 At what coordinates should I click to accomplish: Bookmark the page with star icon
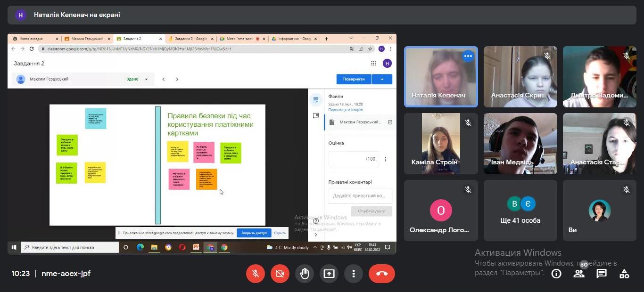coord(371,49)
